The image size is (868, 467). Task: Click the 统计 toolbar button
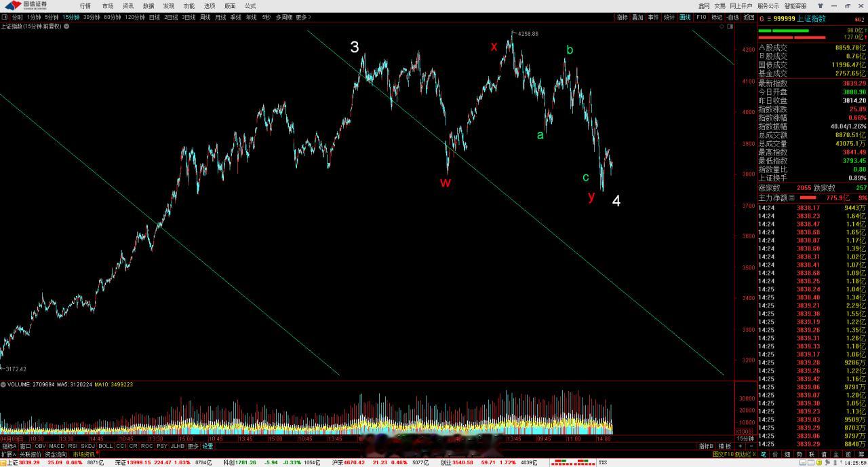(669, 17)
